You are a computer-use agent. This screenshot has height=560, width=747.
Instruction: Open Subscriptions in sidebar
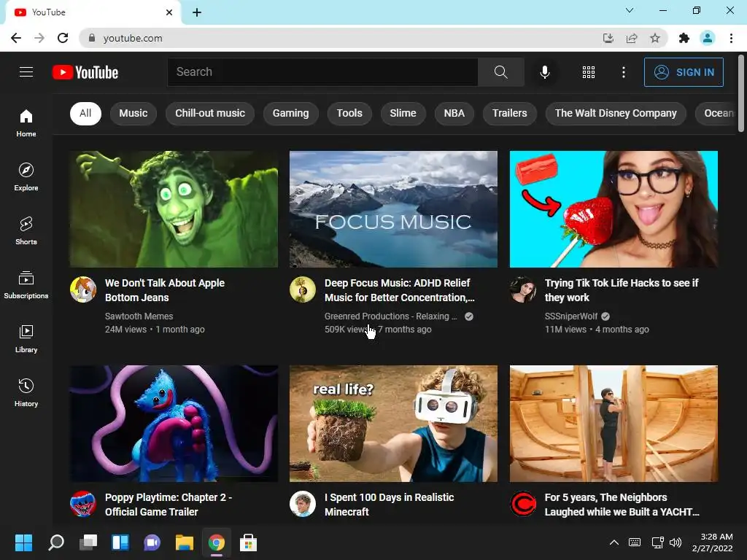coord(26,284)
